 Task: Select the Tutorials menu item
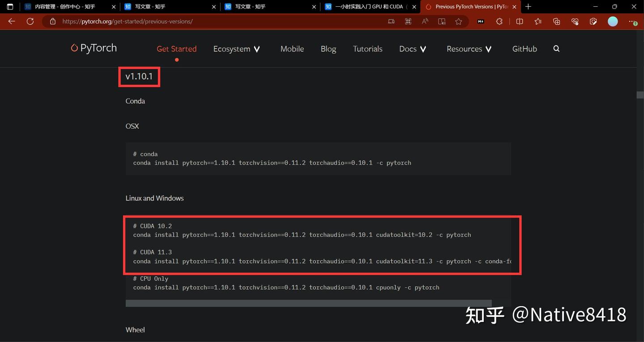(367, 49)
